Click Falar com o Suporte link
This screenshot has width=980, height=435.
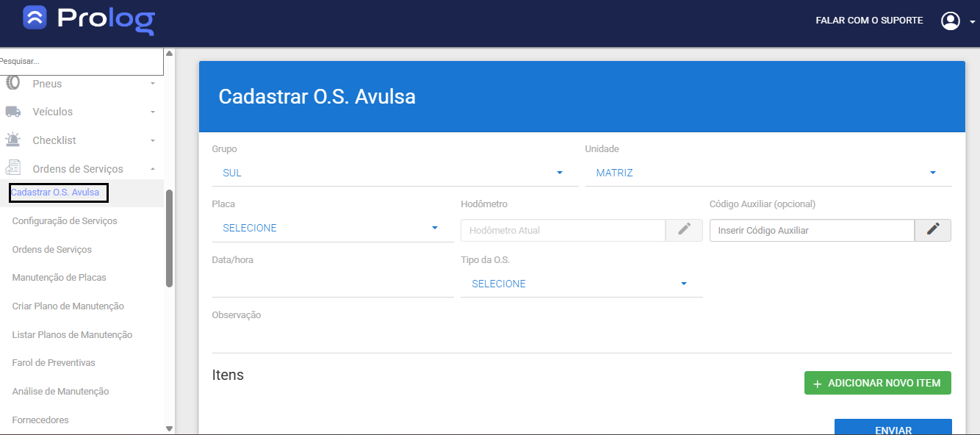pyautogui.click(x=869, y=21)
